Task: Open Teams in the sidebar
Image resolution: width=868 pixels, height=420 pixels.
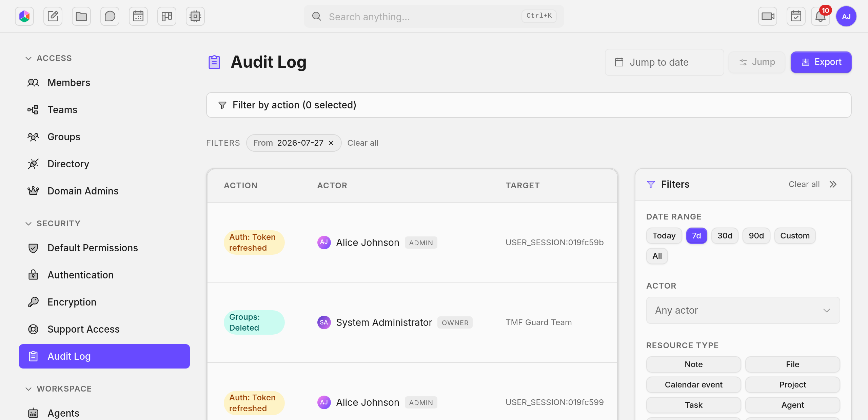Action: click(104, 110)
